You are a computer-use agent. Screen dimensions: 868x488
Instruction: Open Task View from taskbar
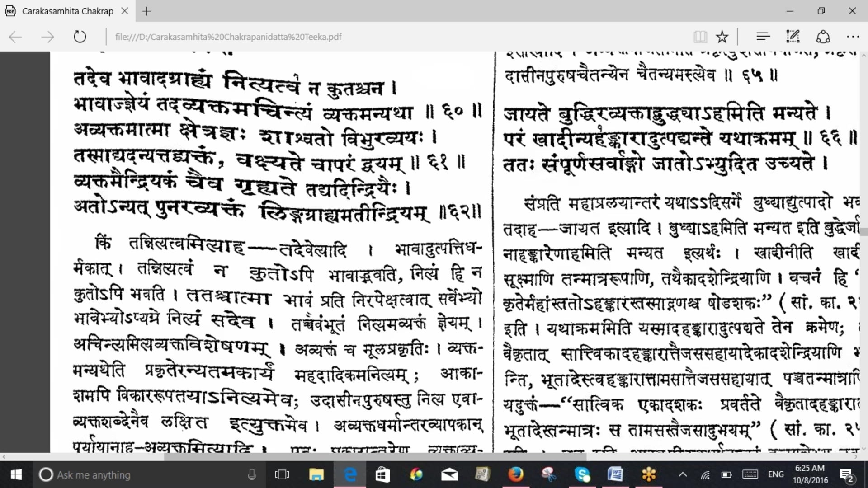282,474
